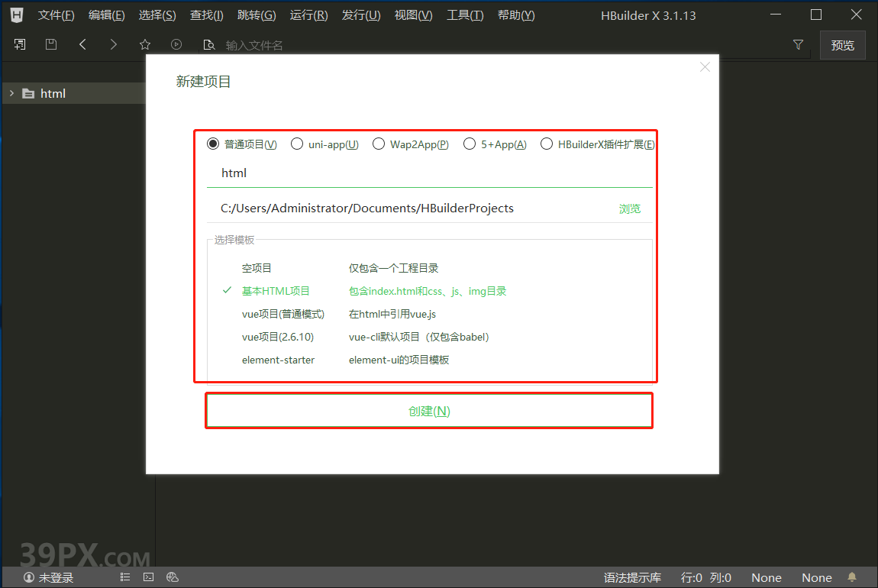Click the 工具 menu
The width and height of the screenshot is (878, 588).
coord(464,15)
